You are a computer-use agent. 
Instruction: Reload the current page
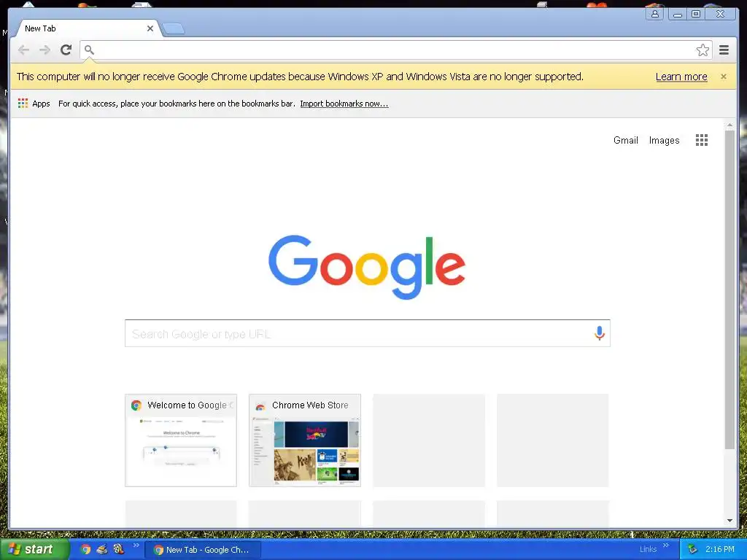[66, 50]
